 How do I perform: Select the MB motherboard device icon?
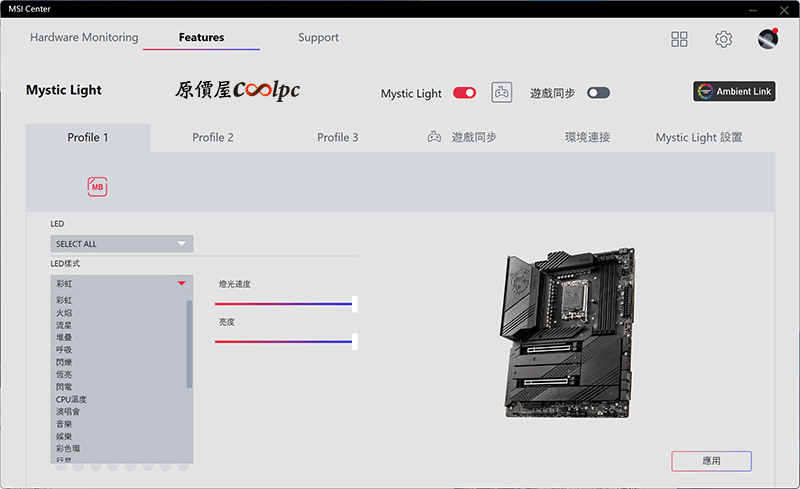point(97,187)
